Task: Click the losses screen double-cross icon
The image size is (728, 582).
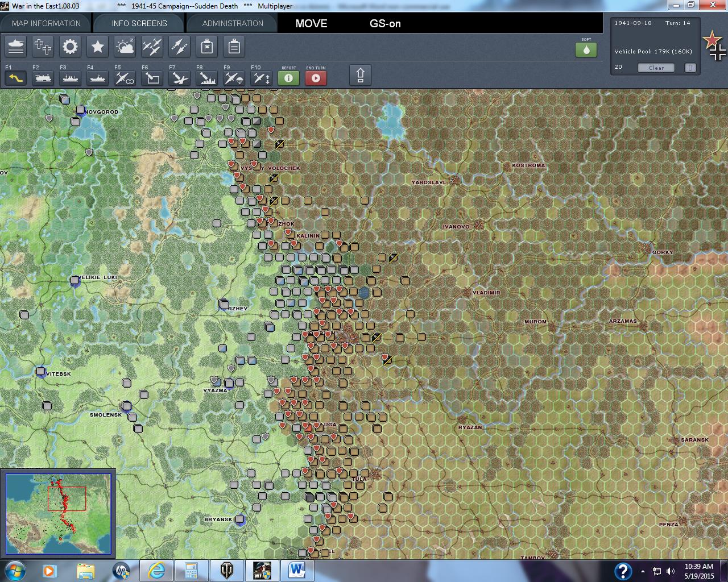Action: [x=43, y=47]
